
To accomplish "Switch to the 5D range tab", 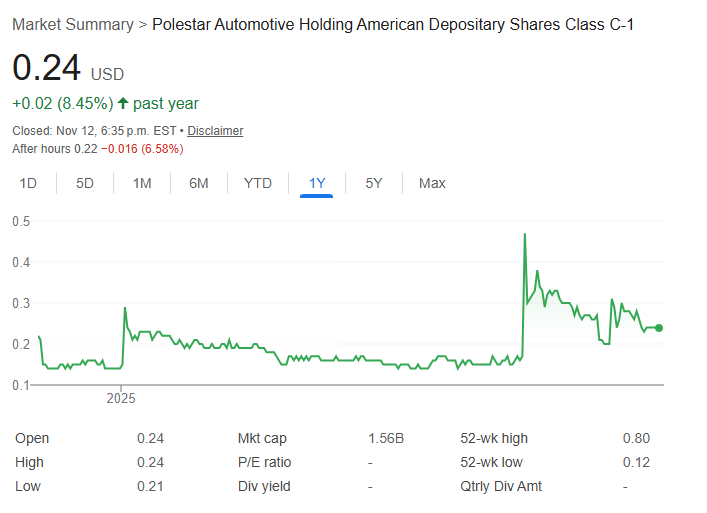I will pyautogui.click(x=86, y=183).
